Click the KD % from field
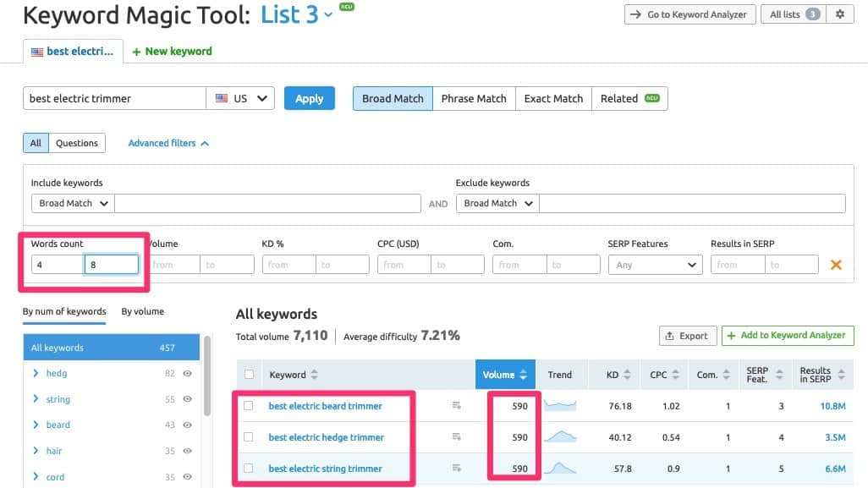Viewport: 868px width, 488px height. point(289,265)
